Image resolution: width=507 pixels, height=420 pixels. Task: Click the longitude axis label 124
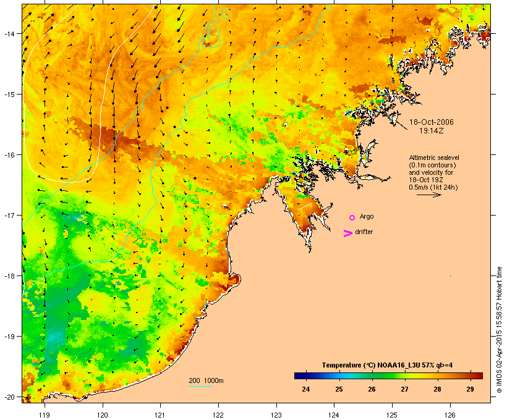pos(334,414)
